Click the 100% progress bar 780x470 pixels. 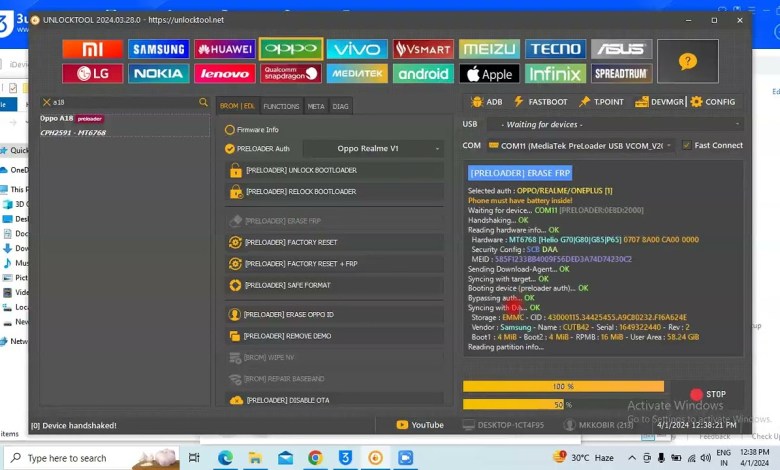point(563,386)
